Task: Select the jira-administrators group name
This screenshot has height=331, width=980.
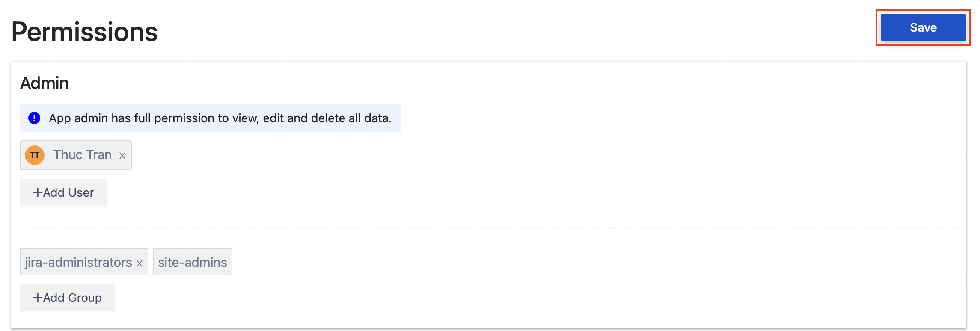Action: pos(78,262)
